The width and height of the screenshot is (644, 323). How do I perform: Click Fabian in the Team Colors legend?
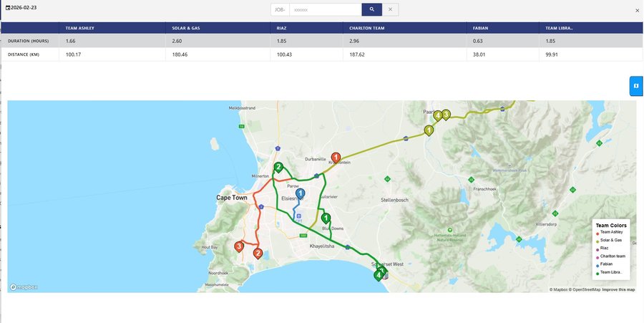606,264
